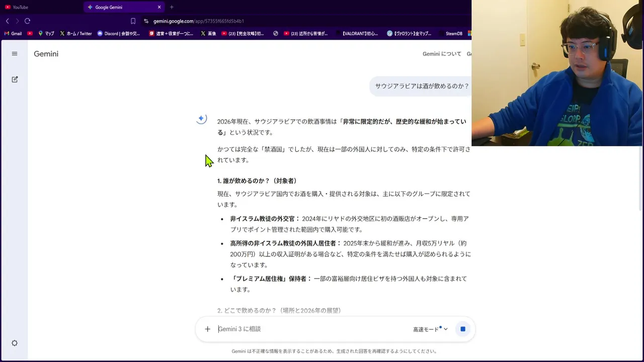Open a new browser tab
Viewport: 644px width, 362px height.
[x=172, y=7]
